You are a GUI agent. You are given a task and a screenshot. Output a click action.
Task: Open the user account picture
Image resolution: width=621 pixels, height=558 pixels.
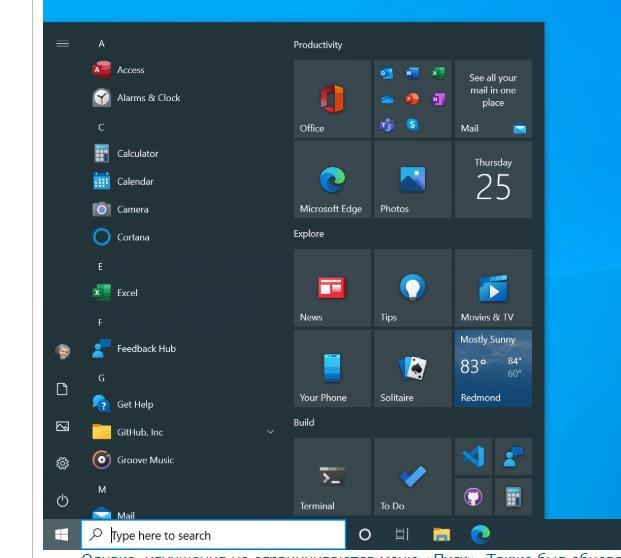pyautogui.click(x=63, y=352)
